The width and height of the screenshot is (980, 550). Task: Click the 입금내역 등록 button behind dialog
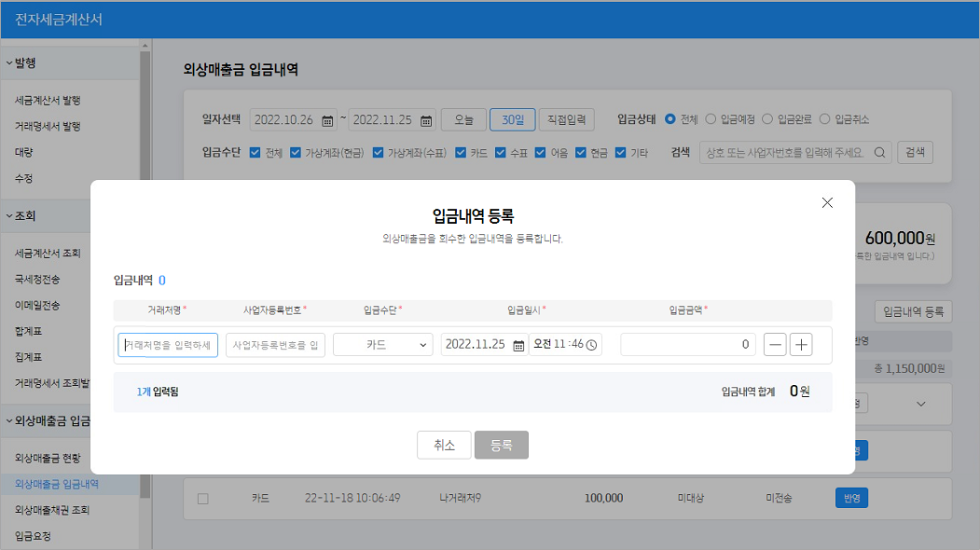(x=913, y=311)
